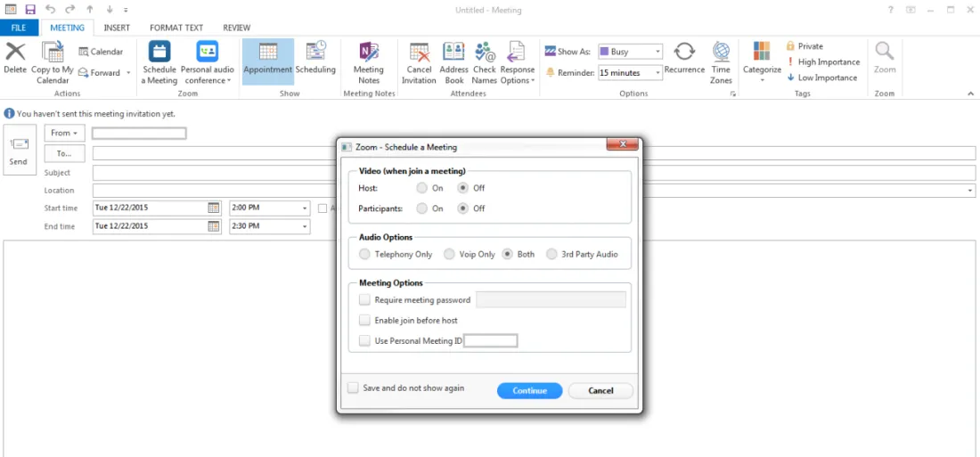The height and width of the screenshot is (457, 980).
Task: Open Time Zones globe icon
Action: click(x=721, y=52)
